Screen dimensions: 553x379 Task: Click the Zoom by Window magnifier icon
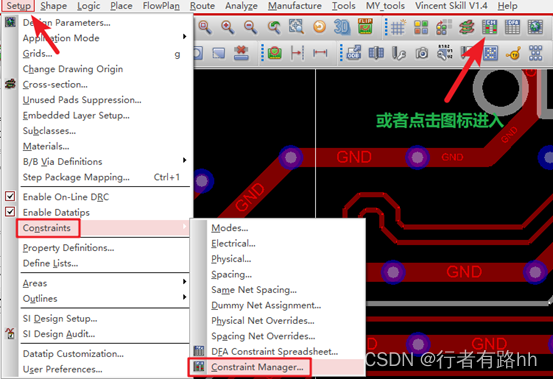pyautogui.click(x=205, y=27)
